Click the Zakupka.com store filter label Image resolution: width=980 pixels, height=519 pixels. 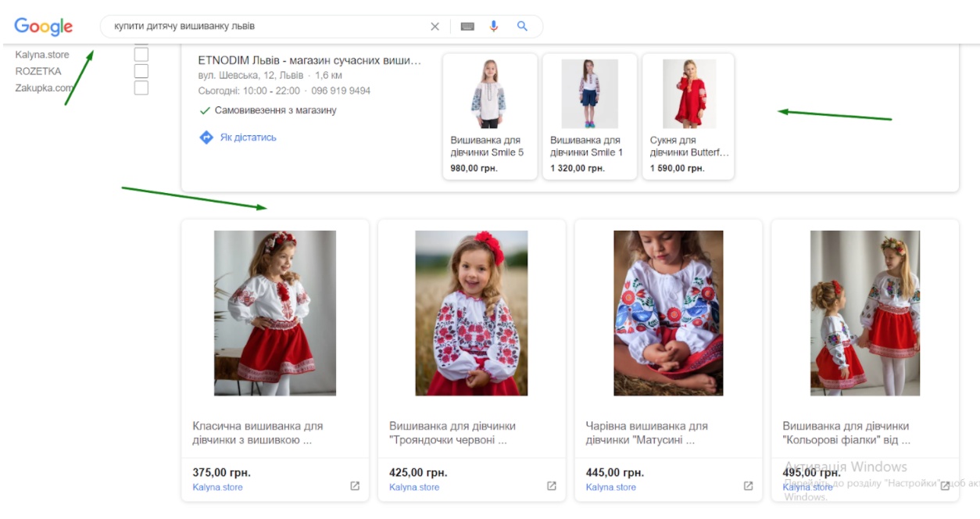pos(44,88)
